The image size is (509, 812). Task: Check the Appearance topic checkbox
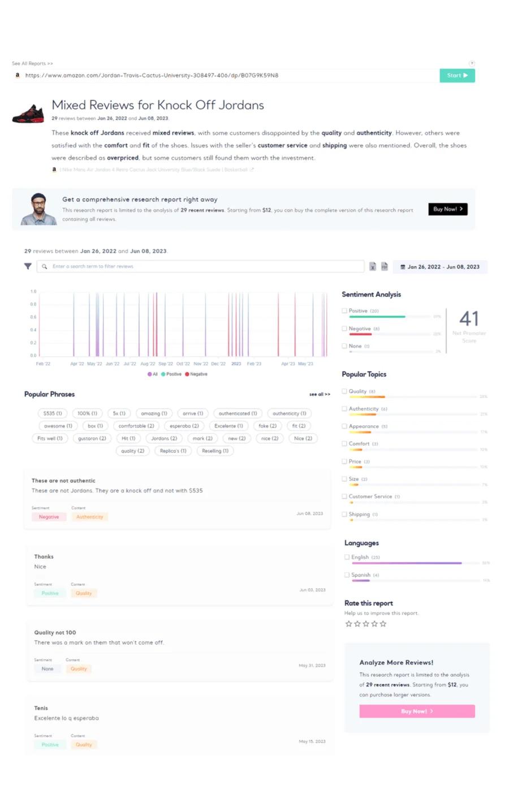coord(344,426)
